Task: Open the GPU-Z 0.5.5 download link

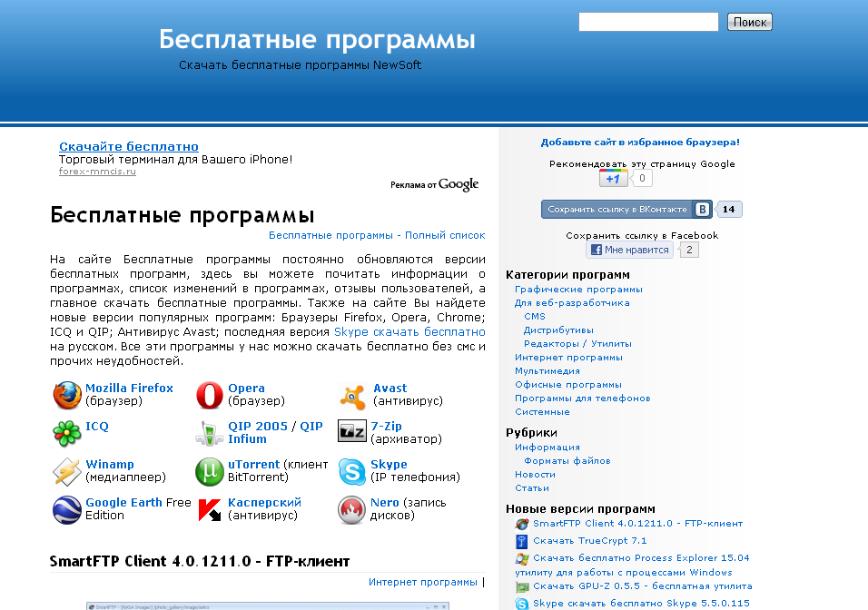Action: (x=642, y=586)
